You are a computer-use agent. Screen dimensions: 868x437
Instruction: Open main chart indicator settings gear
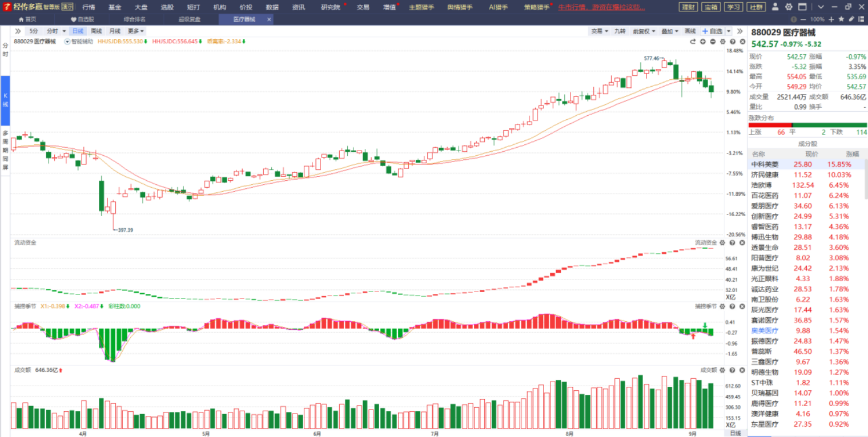coord(722,42)
